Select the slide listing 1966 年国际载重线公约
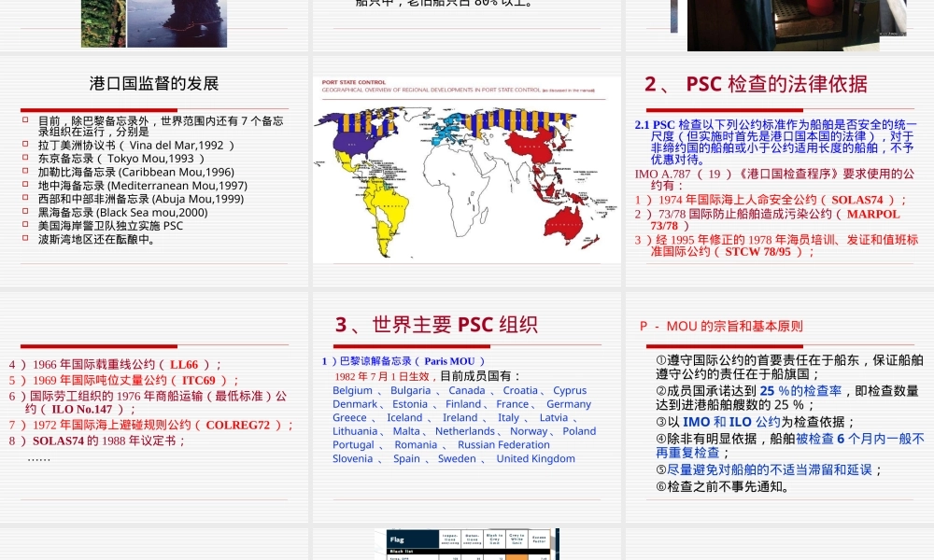The height and width of the screenshot is (560, 934). (154, 407)
